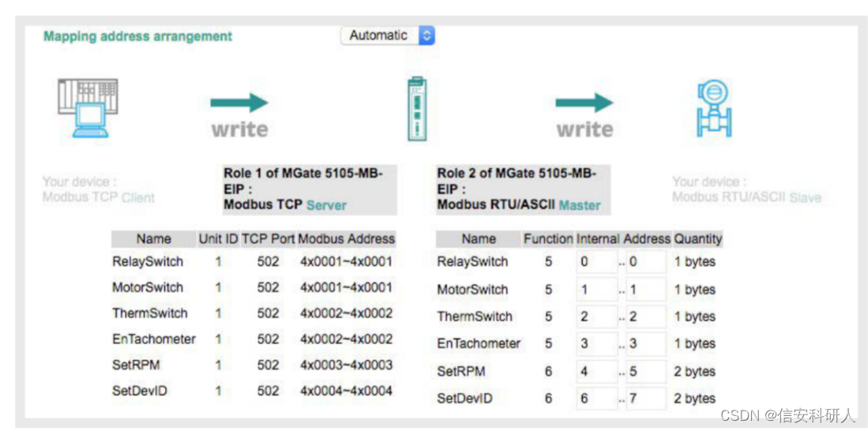
Task: Click the Internal Address column header
Action: (623, 239)
